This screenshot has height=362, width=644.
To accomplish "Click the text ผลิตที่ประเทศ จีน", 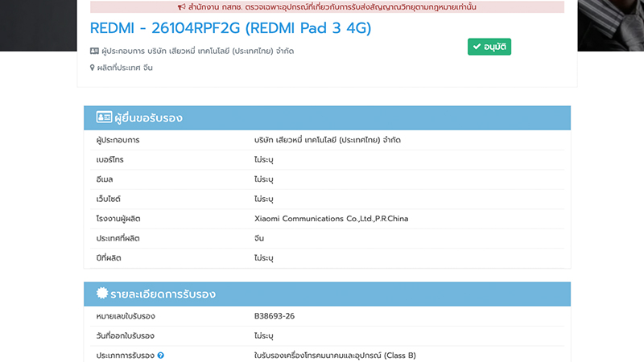I will pos(125,68).
